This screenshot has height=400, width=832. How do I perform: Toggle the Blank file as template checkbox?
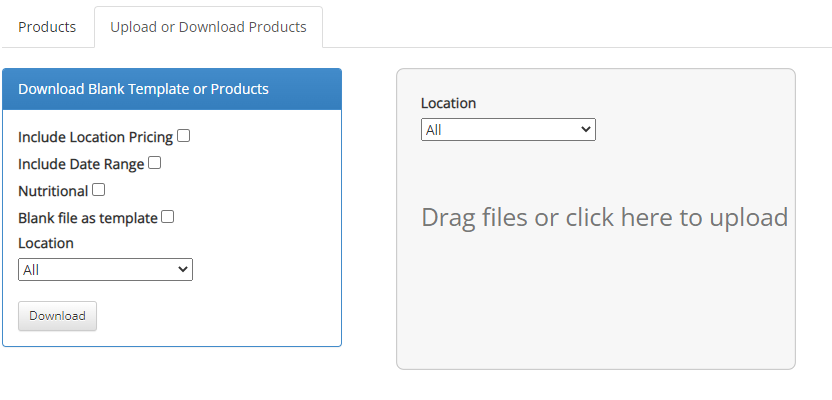click(168, 216)
